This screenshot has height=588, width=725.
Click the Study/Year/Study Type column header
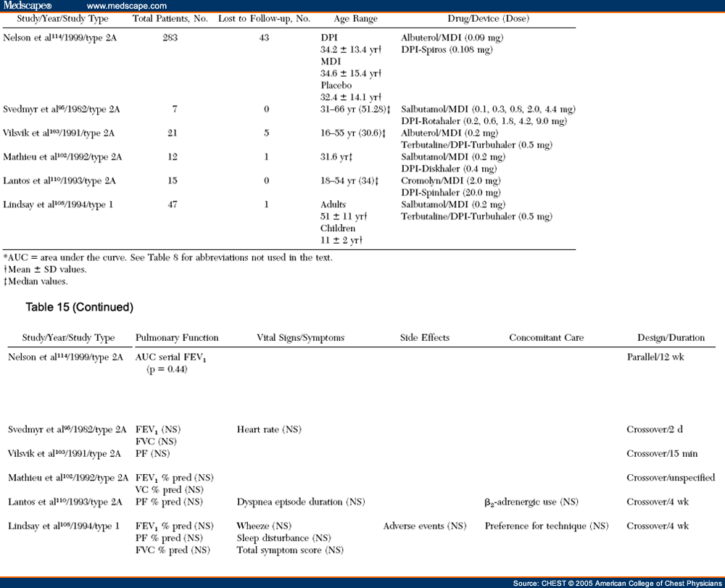pos(64,18)
